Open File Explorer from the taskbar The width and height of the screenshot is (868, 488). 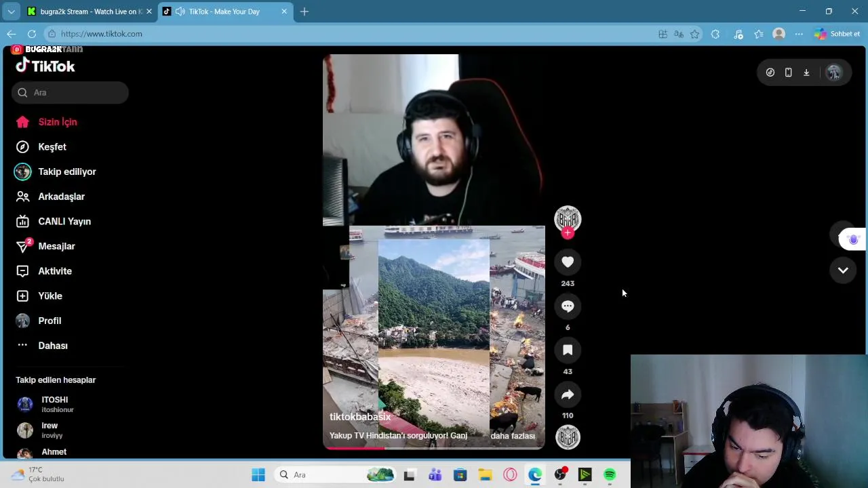click(x=485, y=475)
